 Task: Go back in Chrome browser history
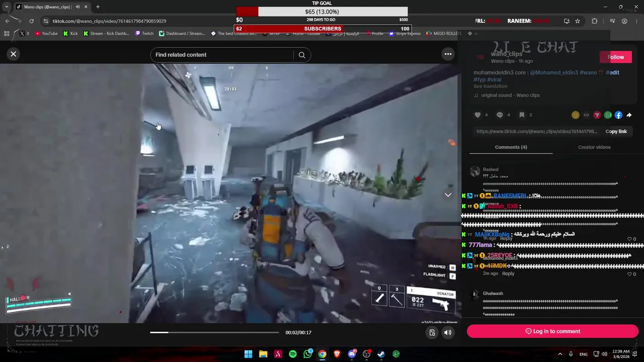point(7,21)
